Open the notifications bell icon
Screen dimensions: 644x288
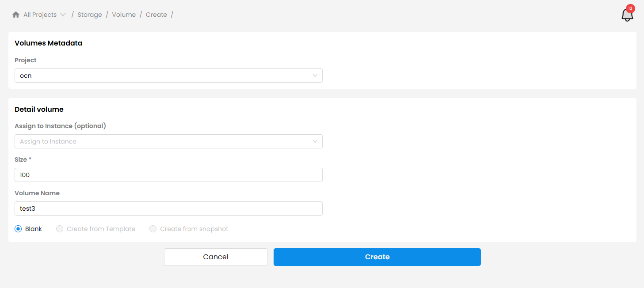point(627,15)
